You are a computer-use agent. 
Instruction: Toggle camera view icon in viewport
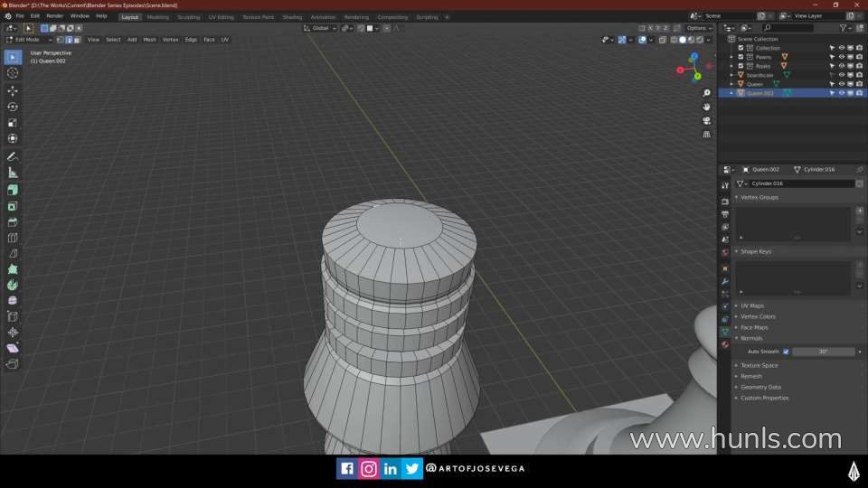(x=706, y=120)
